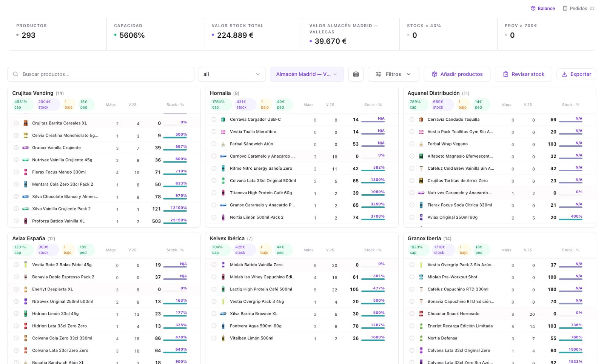The height and width of the screenshot is (364, 604).
Task: Click info icon for Vestia Bote 3 Bolas Pádel
Action: [x=16, y=265]
